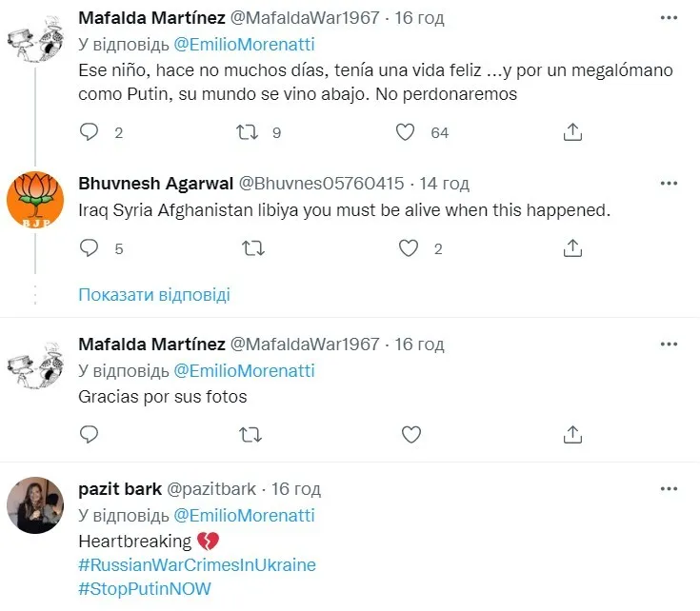
Task: Share Bhuvnesh Agarwal's tweet
Action: click(572, 248)
